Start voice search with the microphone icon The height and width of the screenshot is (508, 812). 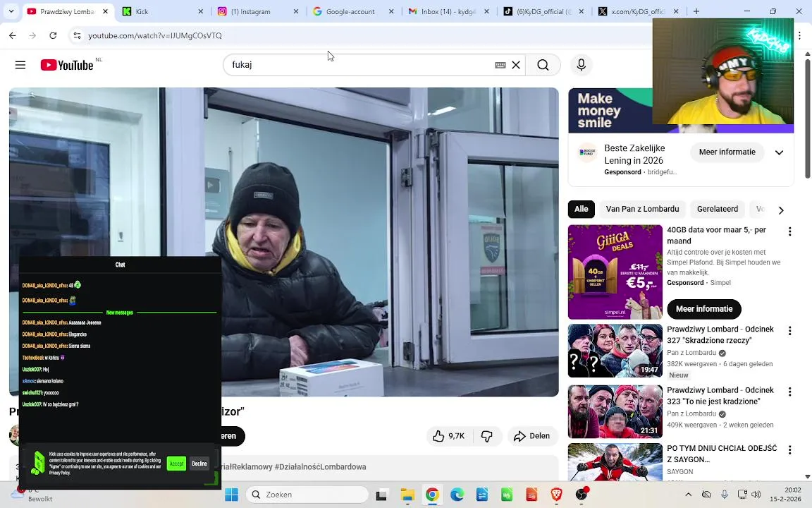(581, 65)
